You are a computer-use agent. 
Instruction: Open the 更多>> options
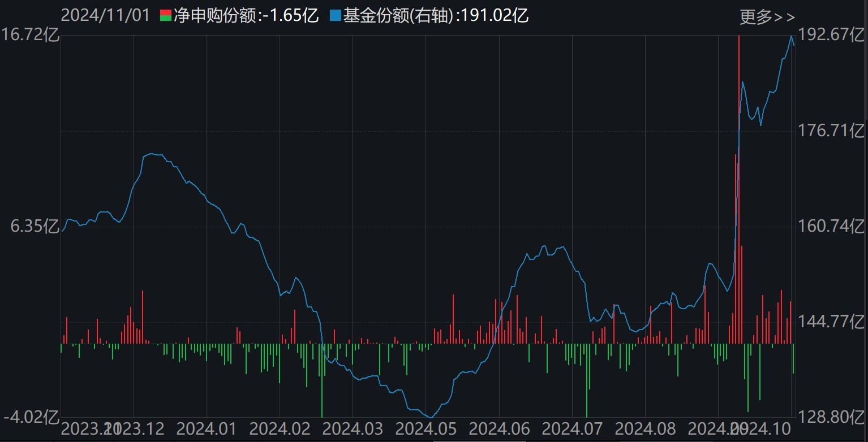coord(767,16)
